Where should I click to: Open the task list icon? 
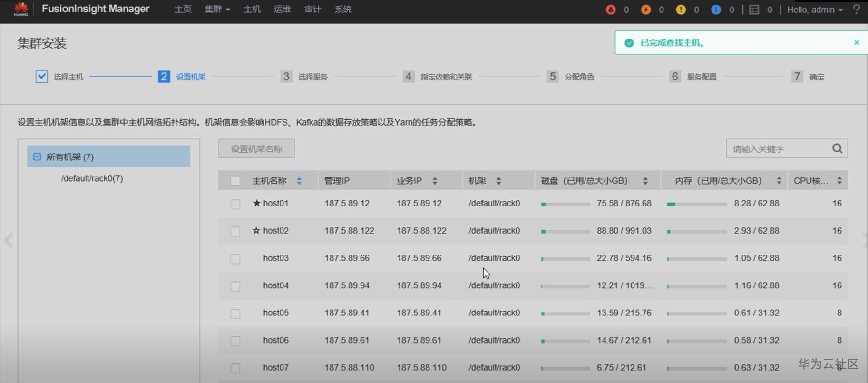click(754, 10)
